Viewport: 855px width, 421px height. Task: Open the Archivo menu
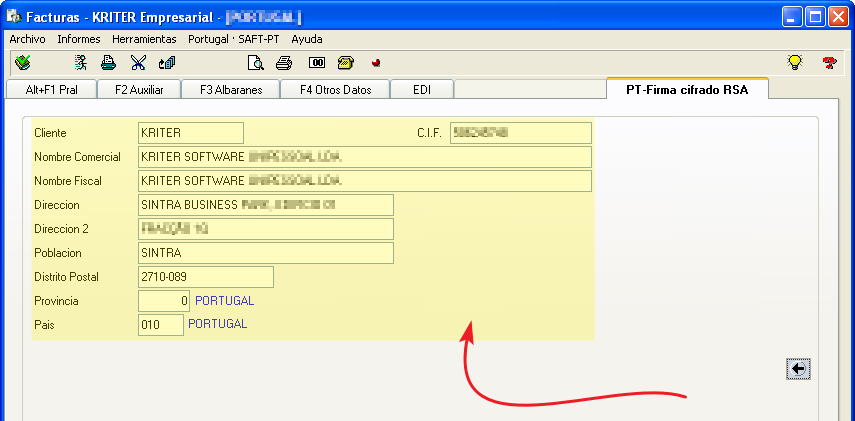click(27, 39)
